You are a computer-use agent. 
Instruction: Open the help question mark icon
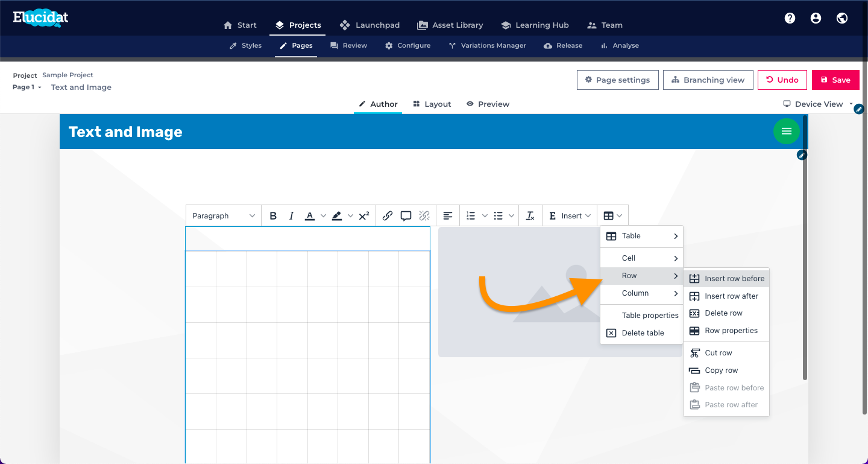click(x=790, y=18)
